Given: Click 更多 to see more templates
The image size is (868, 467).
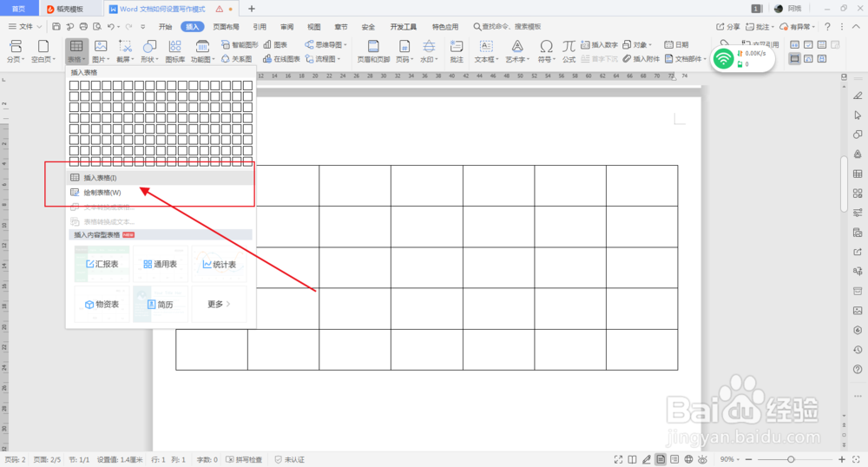Looking at the screenshot, I should coord(220,305).
